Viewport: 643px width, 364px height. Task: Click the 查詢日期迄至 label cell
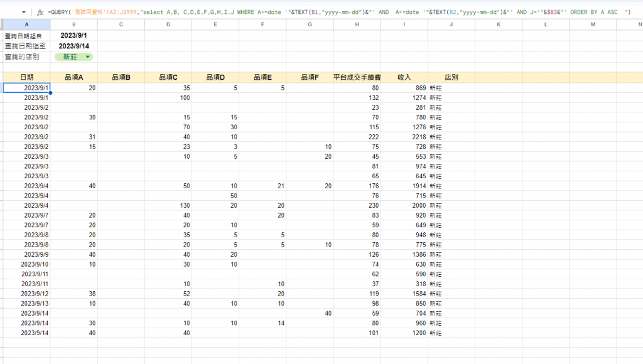26,46
